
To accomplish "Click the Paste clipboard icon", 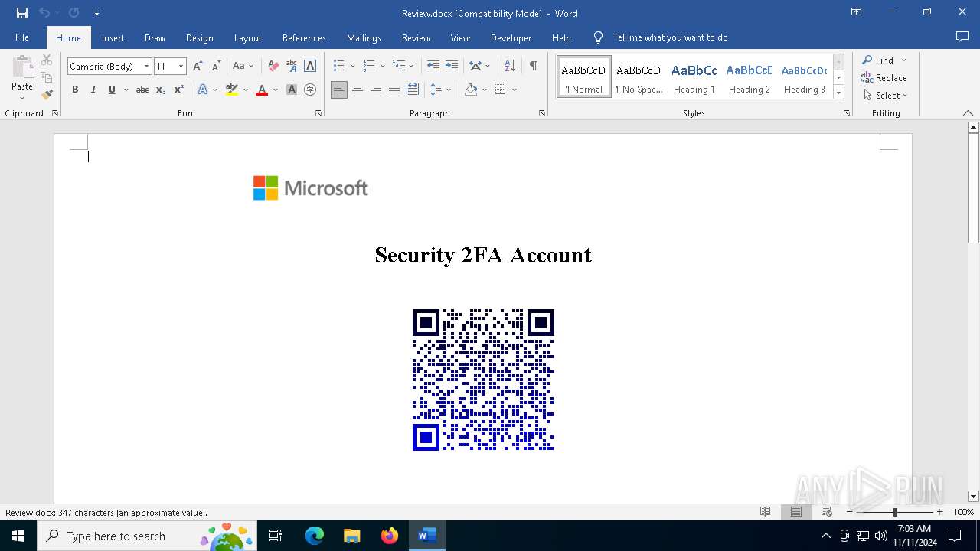I will click(x=22, y=67).
